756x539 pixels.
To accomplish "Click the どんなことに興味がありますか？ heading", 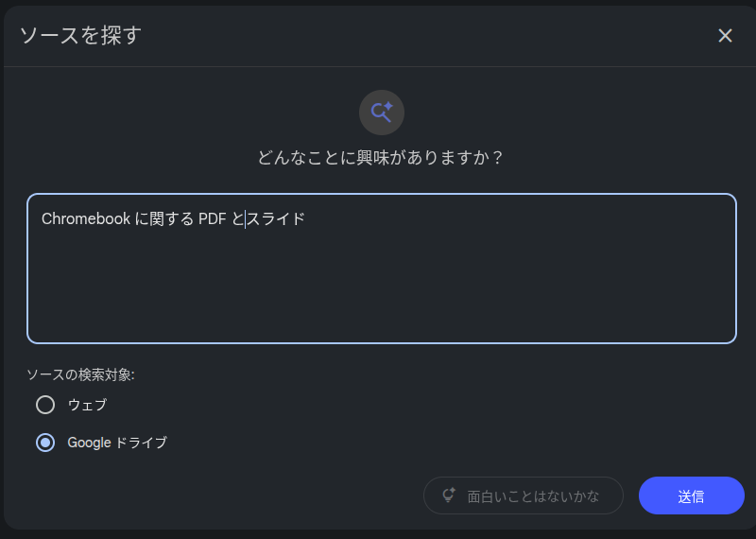I will pyautogui.click(x=381, y=157).
